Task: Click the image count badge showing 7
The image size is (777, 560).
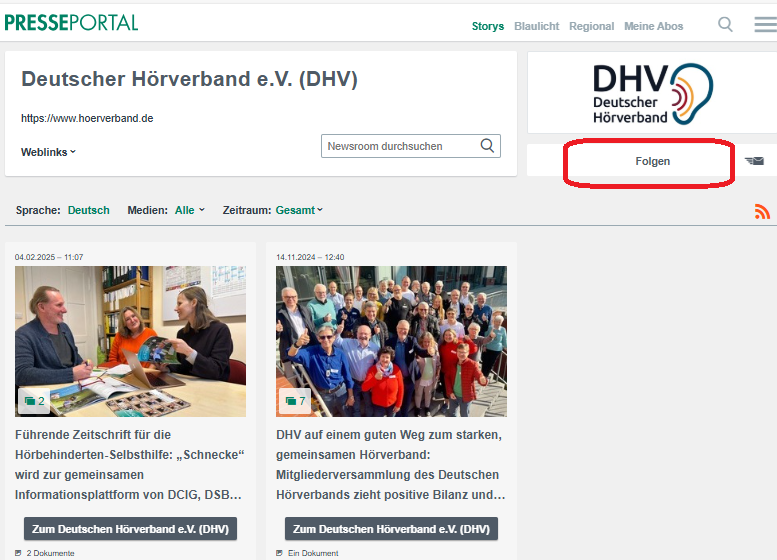Action: tap(295, 401)
